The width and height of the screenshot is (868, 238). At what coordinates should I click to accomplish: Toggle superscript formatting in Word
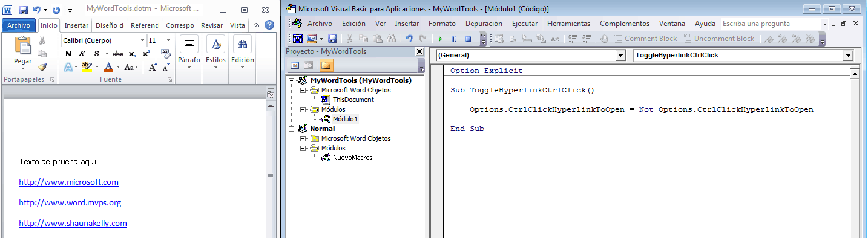(146, 54)
